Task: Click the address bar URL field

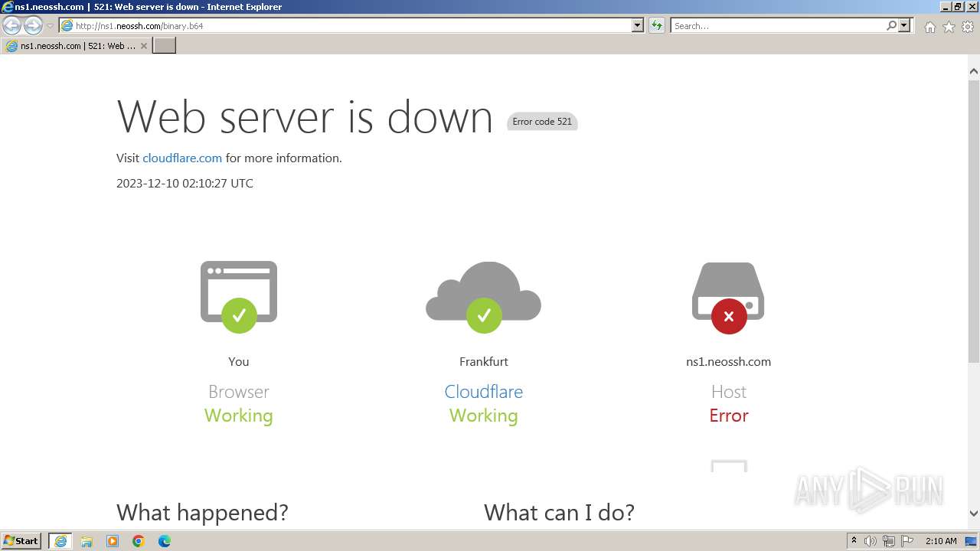Action: tap(345, 26)
